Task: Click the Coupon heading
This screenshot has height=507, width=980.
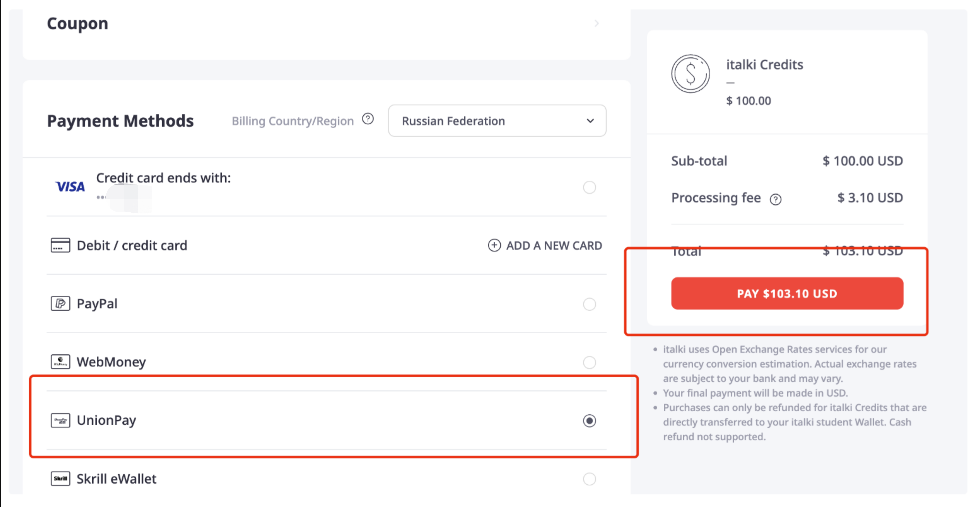Action: pyautogui.click(x=77, y=24)
